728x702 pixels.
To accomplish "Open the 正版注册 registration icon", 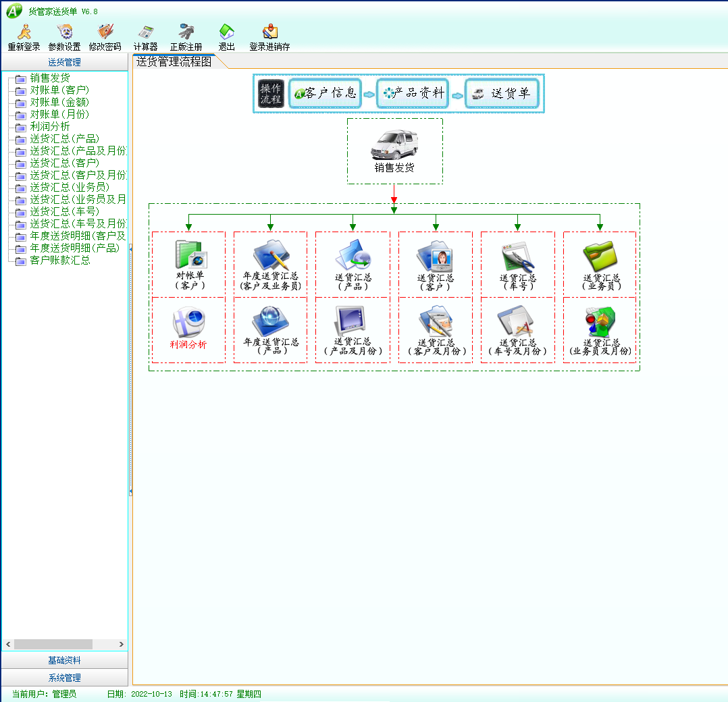I will tap(186, 32).
